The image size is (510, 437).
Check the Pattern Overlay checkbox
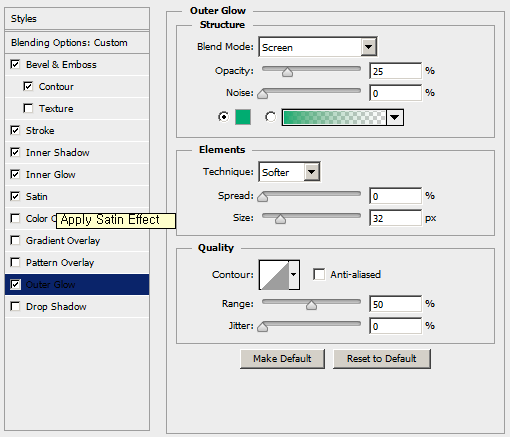(x=15, y=262)
